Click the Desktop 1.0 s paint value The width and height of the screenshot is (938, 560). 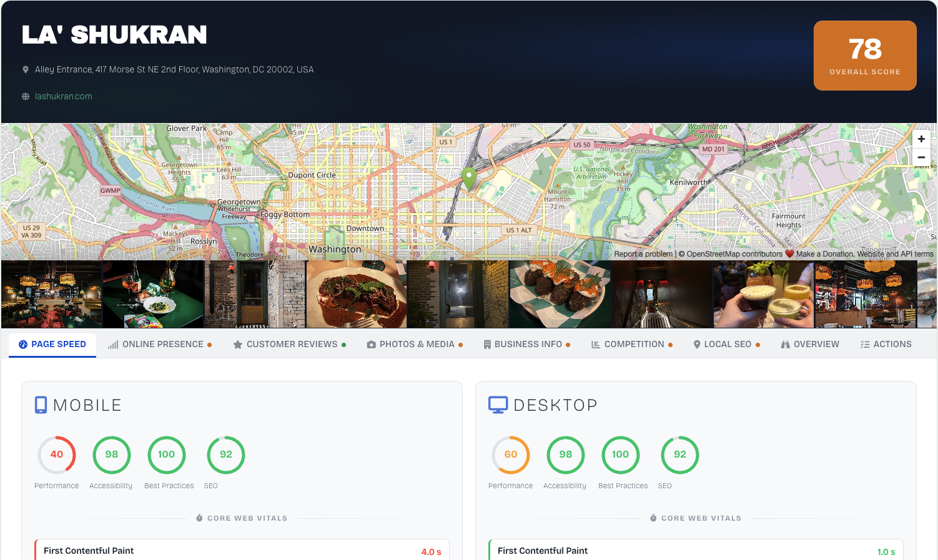pyautogui.click(x=886, y=552)
